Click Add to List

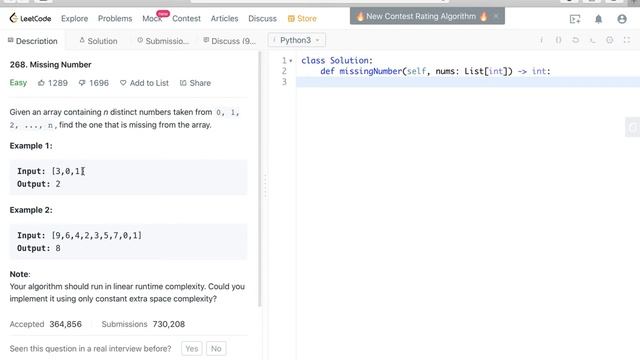[144, 83]
